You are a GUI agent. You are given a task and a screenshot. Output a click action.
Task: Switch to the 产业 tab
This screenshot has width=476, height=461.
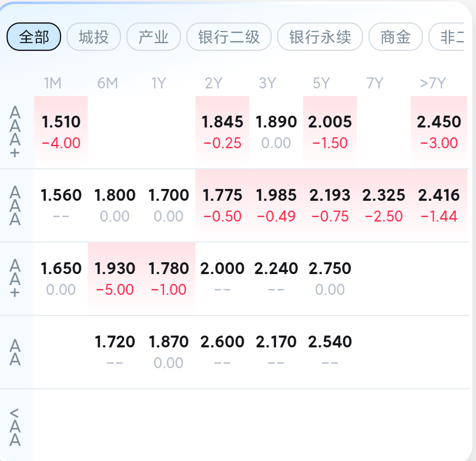pyautogui.click(x=154, y=37)
